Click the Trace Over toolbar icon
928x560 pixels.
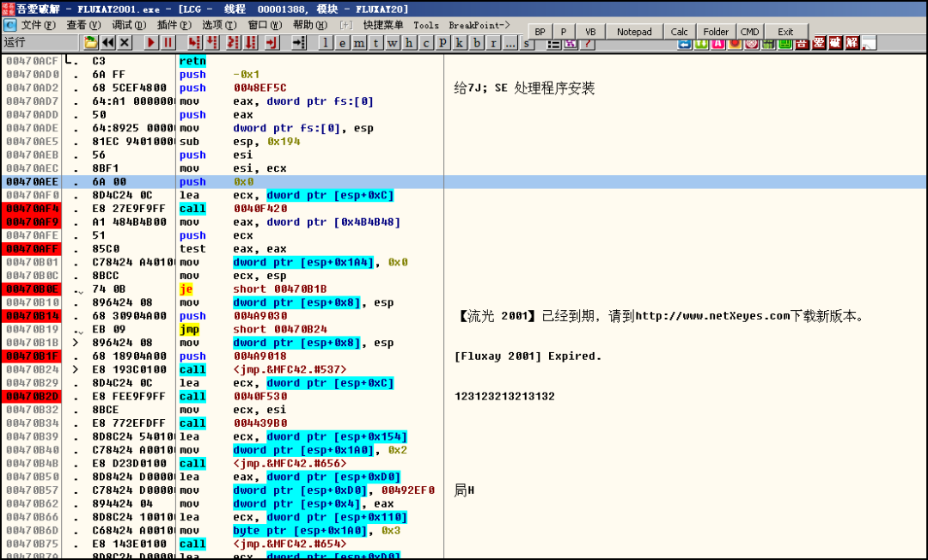tap(250, 43)
